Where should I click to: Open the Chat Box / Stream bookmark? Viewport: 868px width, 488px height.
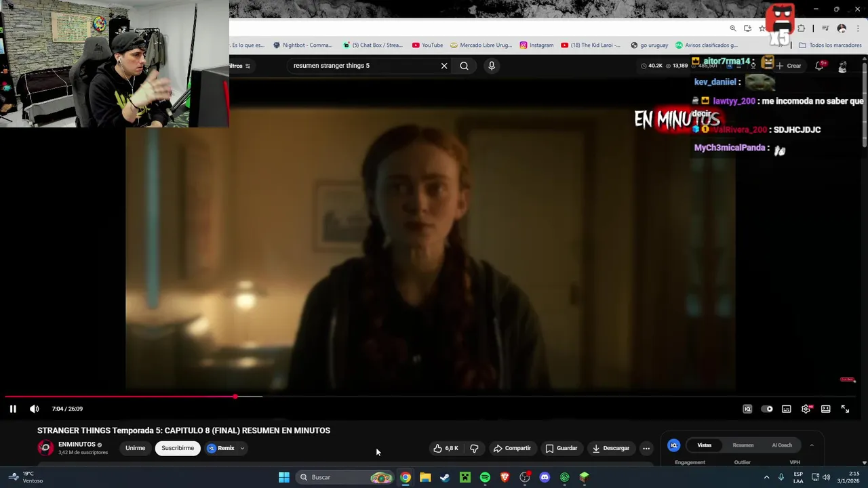click(373, 45)
